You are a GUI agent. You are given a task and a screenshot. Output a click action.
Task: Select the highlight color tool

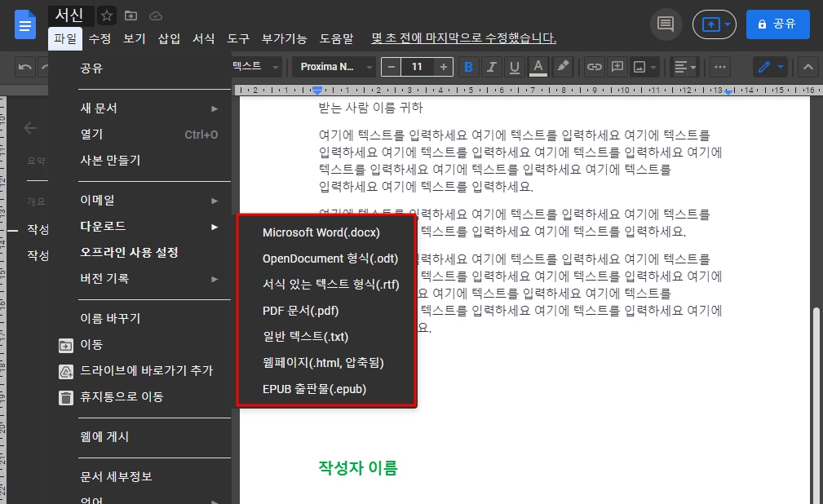coord(563,67)
